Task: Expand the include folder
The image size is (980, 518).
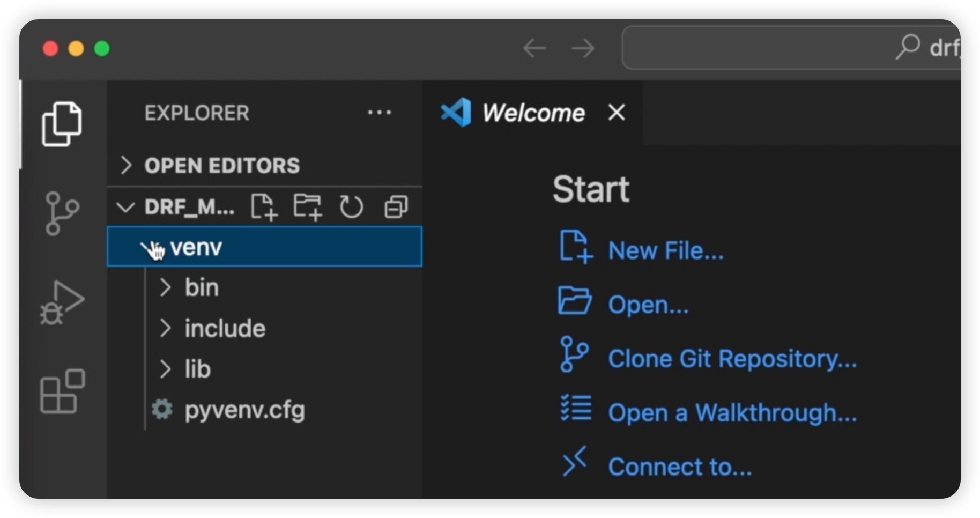Action: pyautogui.click(x=225, y=329)
